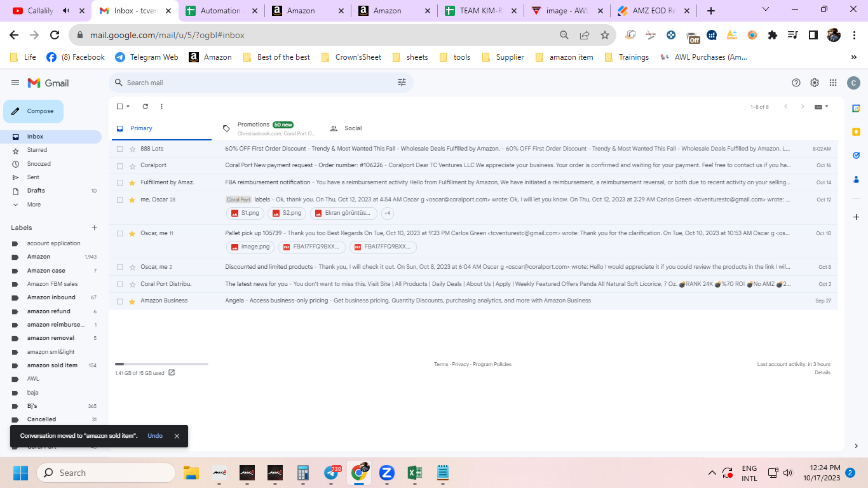868x488 pixels.
Task: Dismiss the notification toast
Action: pos(177,436)
